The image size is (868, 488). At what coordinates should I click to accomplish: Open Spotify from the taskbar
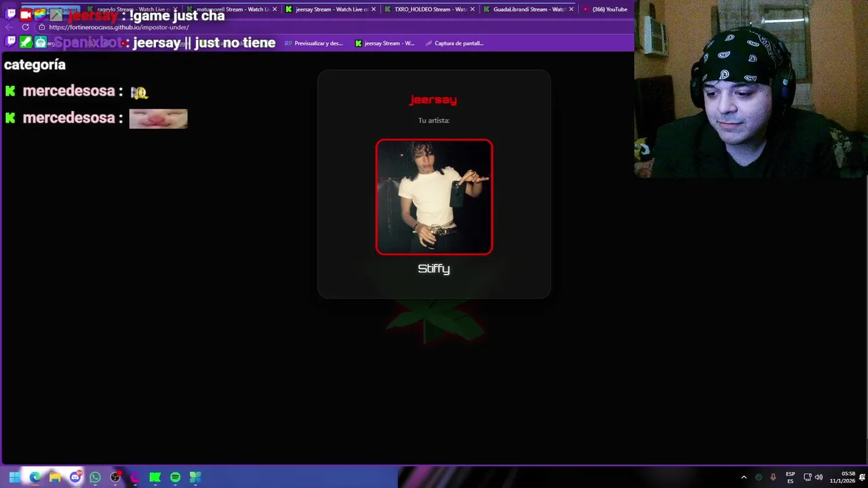point(176,477)
